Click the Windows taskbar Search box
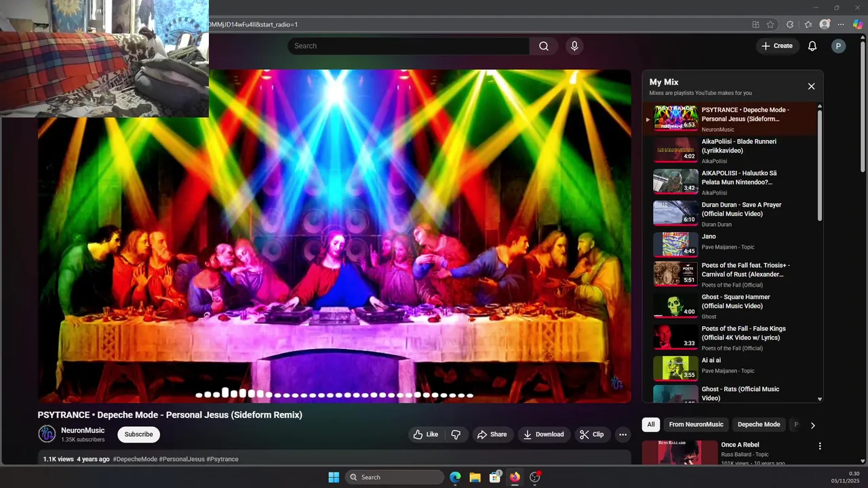 395,477
